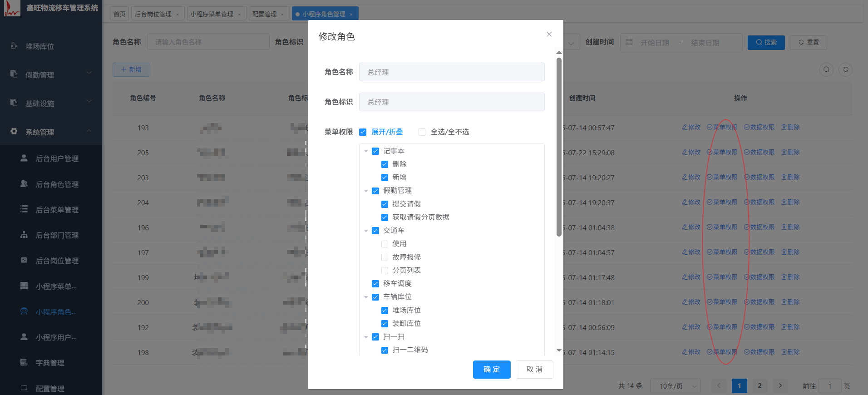
Task: Collapse the 记事本 tree node
Action: pyautogui.click(x=366, y=151)
